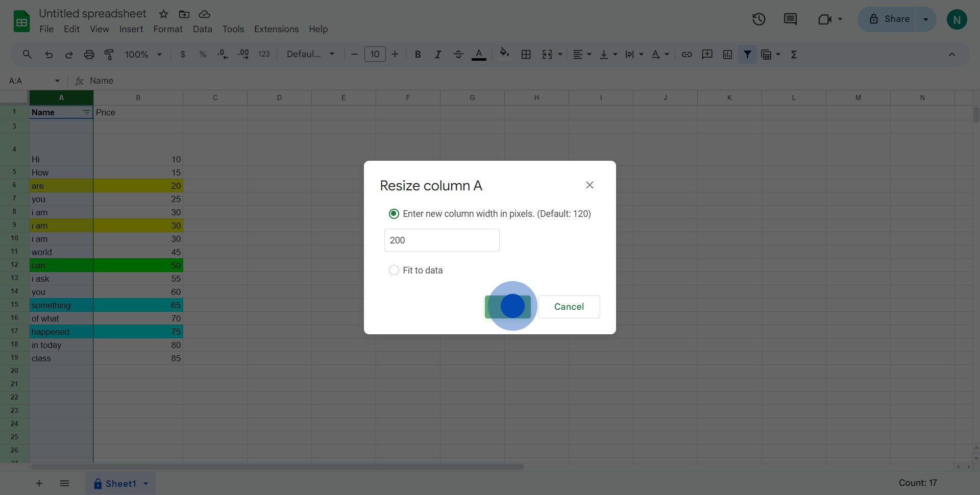The image size is (980, 495).
Task: Show all sheets list
Action: (64, 483)
